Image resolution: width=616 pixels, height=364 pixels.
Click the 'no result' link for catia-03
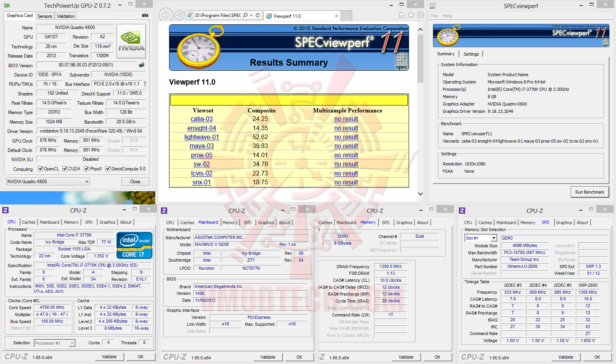(346, 119)
